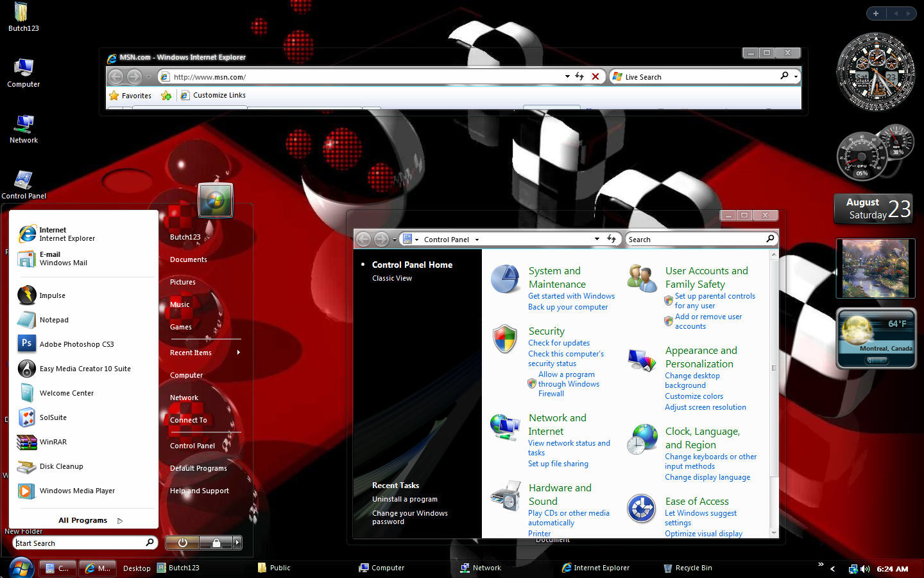This screenshot has height=578, width=924.
Task: Open Adobe Photoshop CS3
Action: (85, 344)
